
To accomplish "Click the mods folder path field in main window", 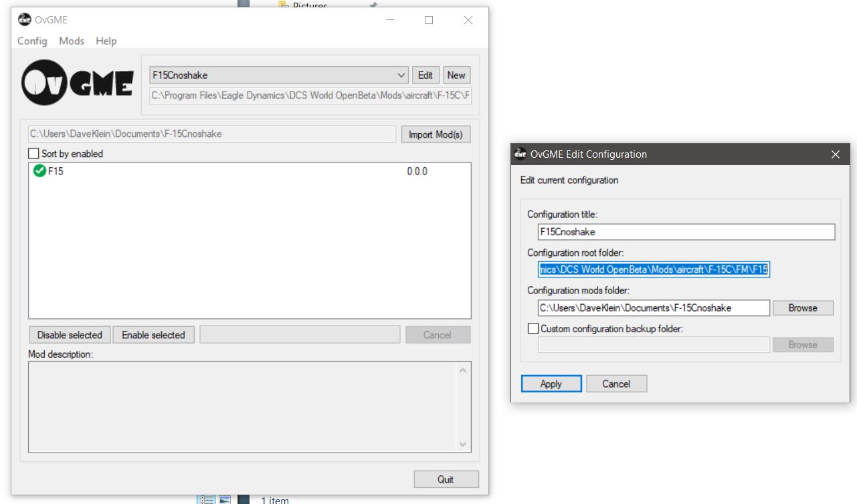I will [x=212, y=134].
